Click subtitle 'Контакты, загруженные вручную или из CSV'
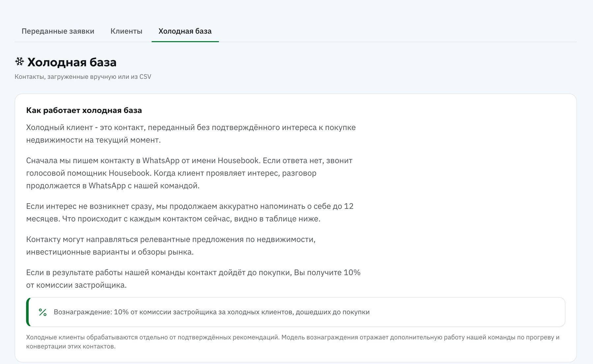This screenshot has width=593, height=364. (x=83, y=77)
